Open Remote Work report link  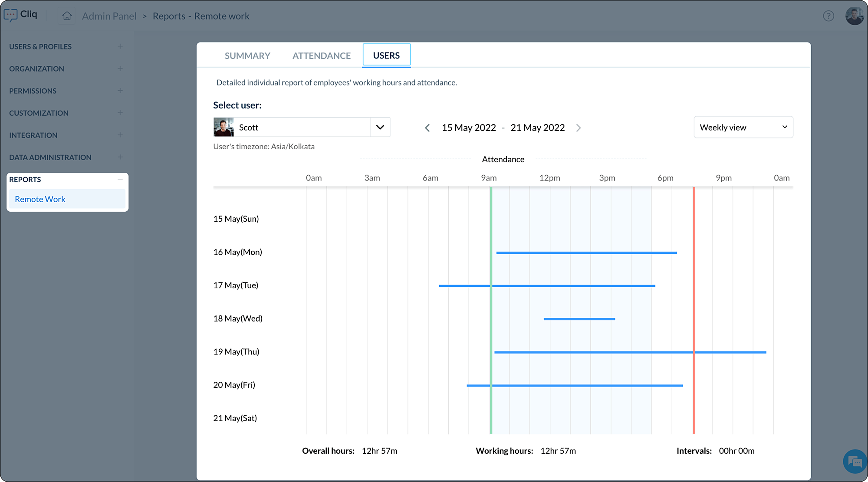40,199
